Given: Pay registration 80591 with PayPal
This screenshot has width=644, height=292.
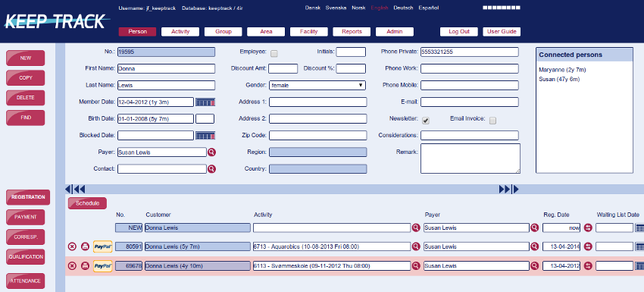Looking at the screenshot, I should pyautogui.click(x=103, y=246).
